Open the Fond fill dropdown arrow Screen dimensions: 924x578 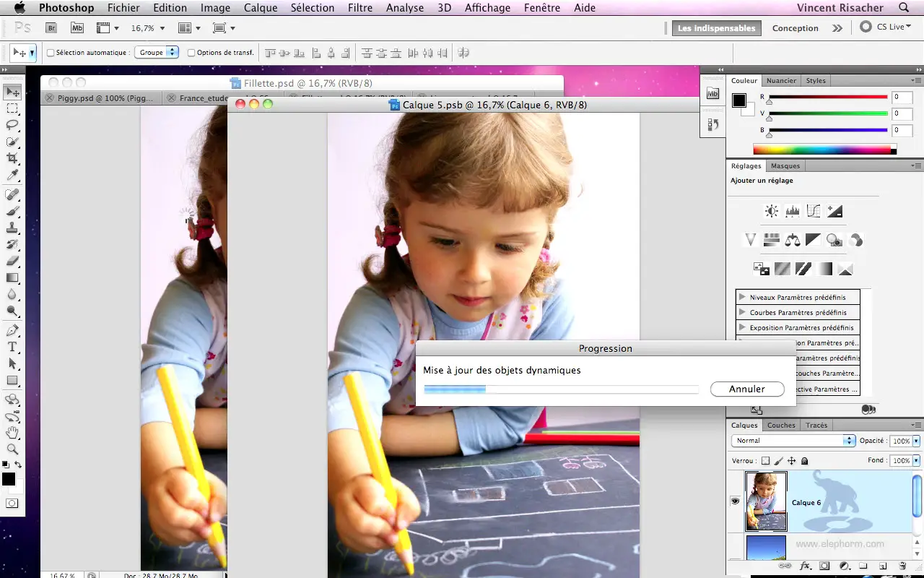pyautogui.click(x=917, y=460)
